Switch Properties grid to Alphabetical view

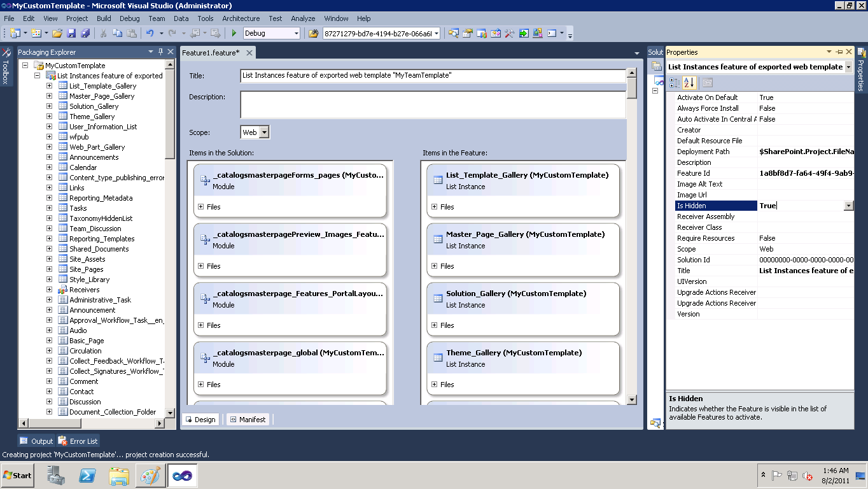pyautogui.click(x=689, y=83)
